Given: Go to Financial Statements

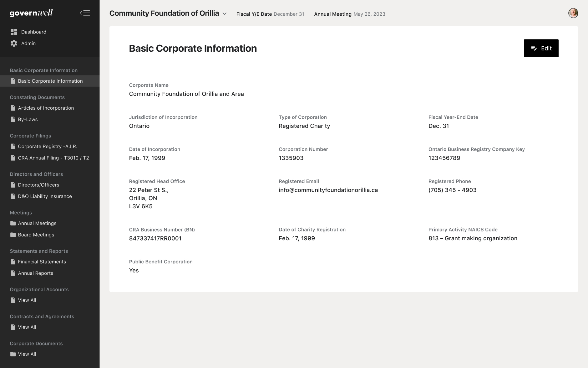Looking at the screenshot, I should [42, 262].
